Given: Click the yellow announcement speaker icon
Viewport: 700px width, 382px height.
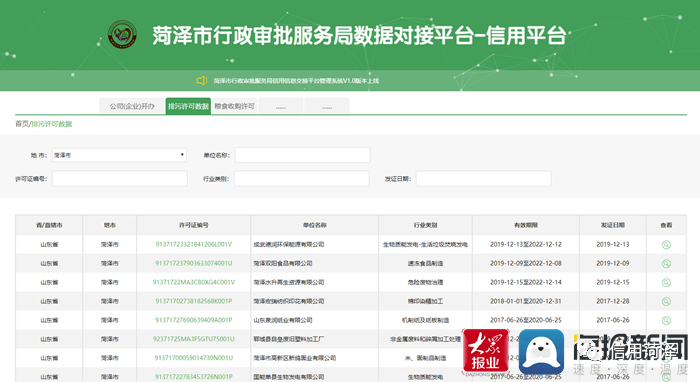Looking at the screenshot, I should (202, 81).
